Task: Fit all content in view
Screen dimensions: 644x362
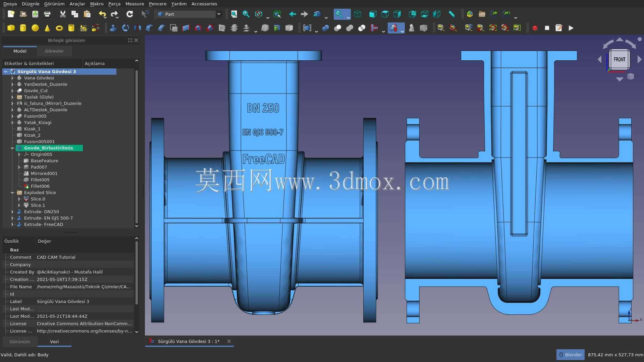Action: pyautogui.click(x=234, y=14)
